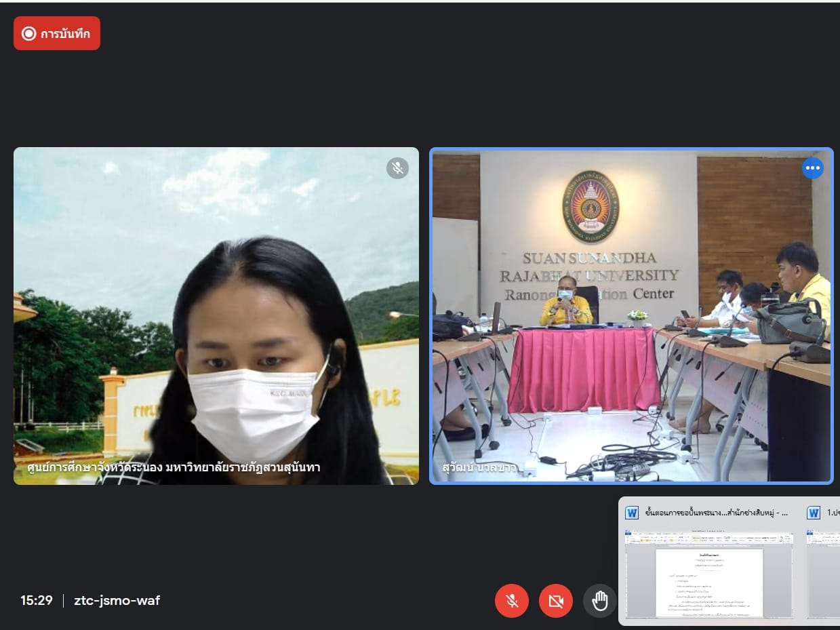This screenshot has height=630, width=840.
Task: Click the university emblem in the room video
Action: coord(591,207)
